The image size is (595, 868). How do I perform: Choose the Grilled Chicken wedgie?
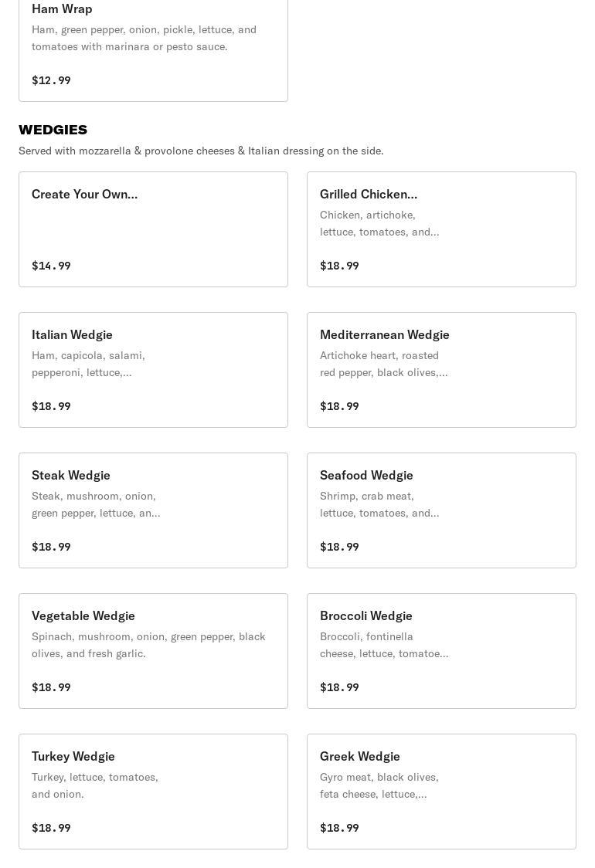pos(441,229)
